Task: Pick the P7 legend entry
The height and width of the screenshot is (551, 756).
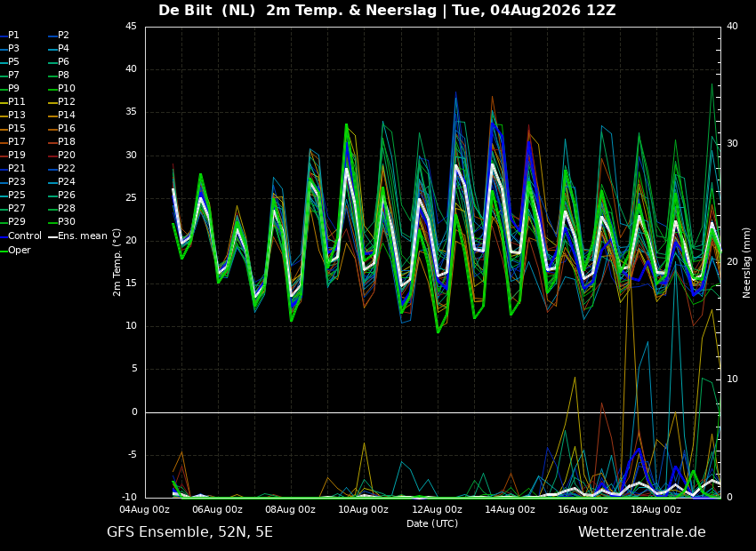Action: pos(10,76)
